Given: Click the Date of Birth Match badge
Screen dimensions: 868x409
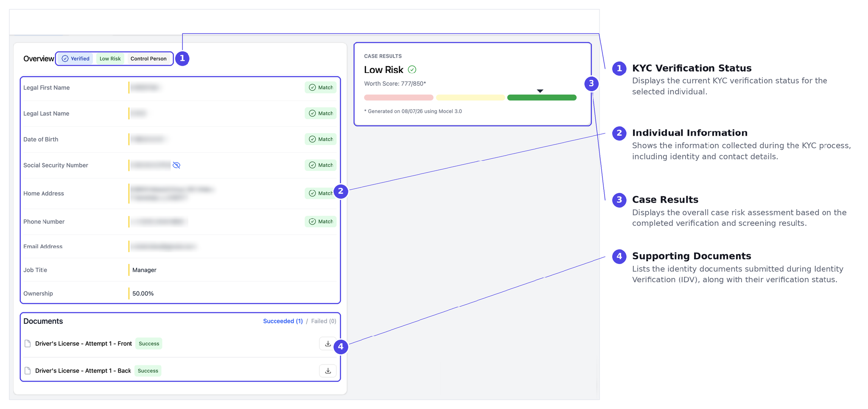Looking at the screenshot, I should pos(320,139).
